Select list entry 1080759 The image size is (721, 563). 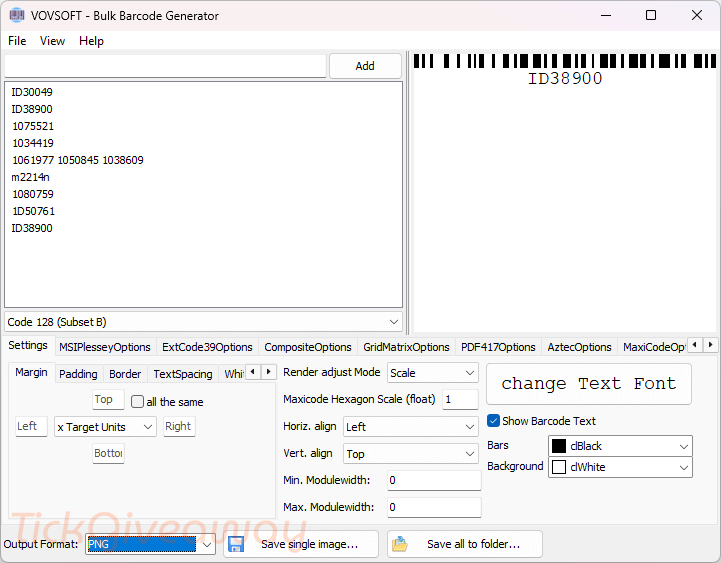[33, 194]
